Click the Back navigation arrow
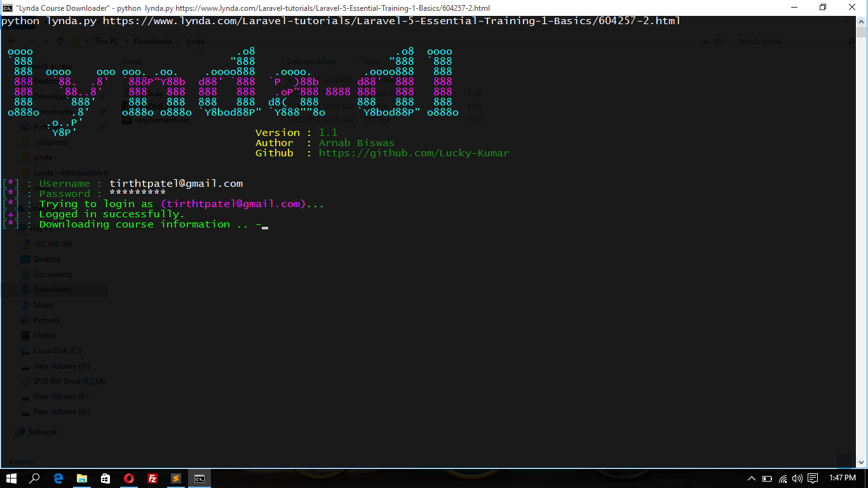Image resolution: width=868 pixels, height=488 pixels. (x=11, y=41)
